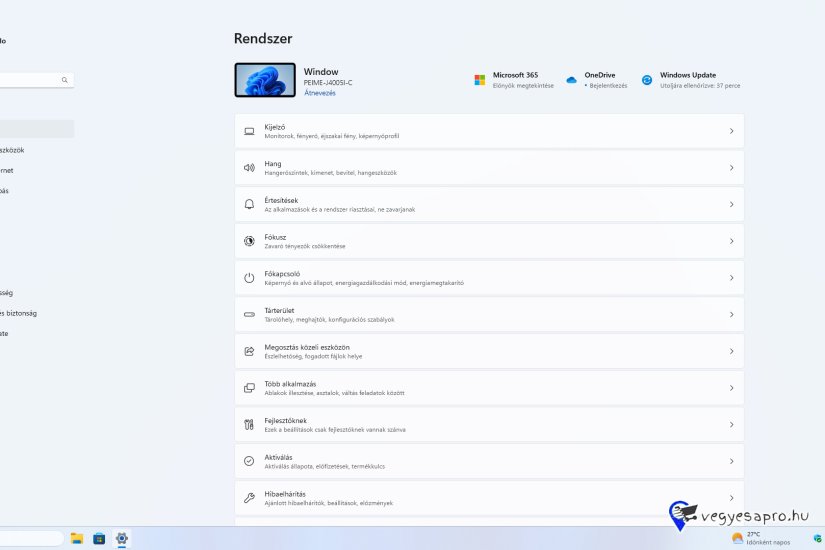Click the desktop wallpaper thumbnail

coord(265,80)
